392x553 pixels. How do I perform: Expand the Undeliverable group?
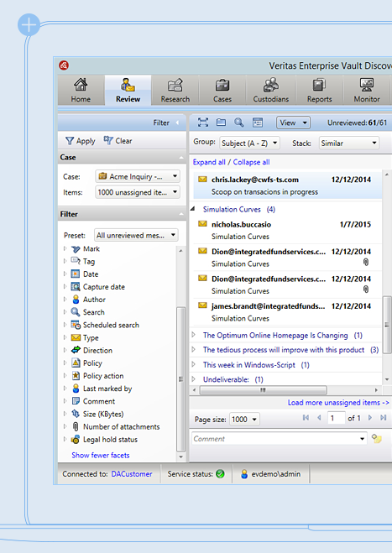[194, 379]
